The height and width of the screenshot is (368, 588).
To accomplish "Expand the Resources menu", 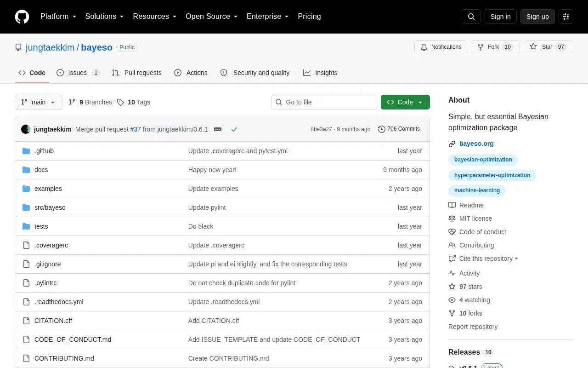I will [155, 17].
